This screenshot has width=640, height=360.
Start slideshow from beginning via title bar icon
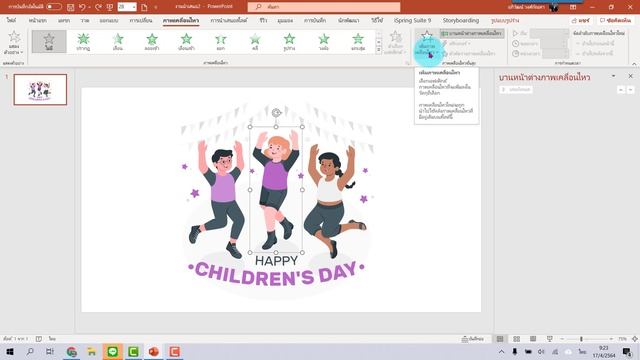click(110, 7)
